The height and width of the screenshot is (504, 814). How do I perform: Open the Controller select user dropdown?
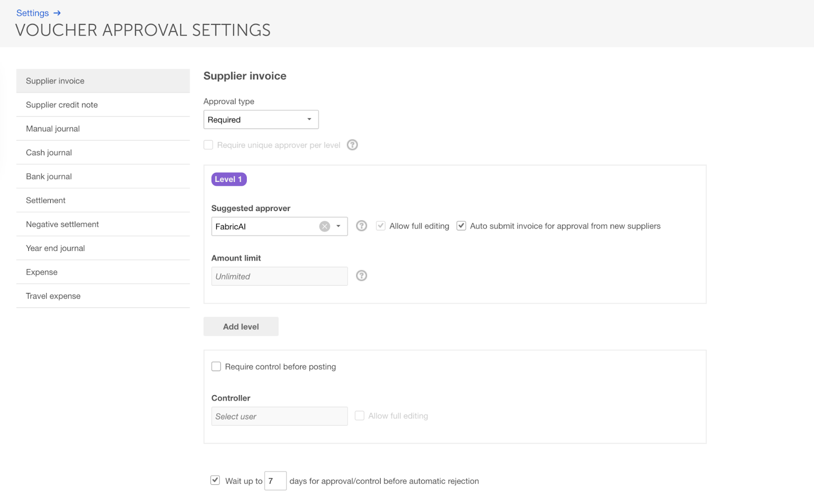click(279, 416)
